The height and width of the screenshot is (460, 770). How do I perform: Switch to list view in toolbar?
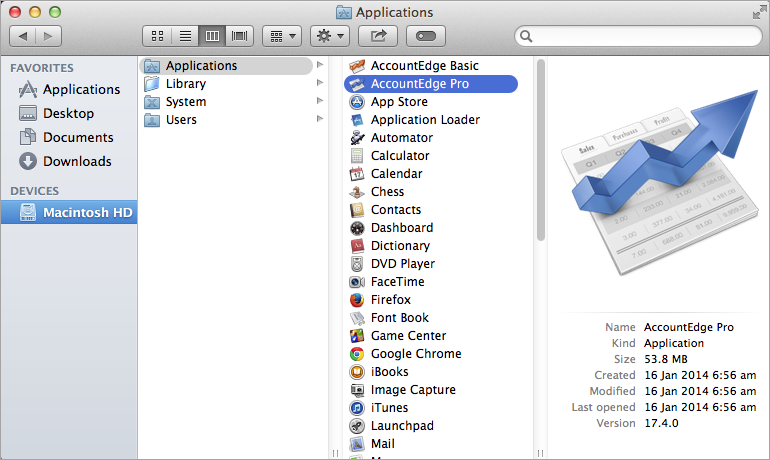click(184, 36)
